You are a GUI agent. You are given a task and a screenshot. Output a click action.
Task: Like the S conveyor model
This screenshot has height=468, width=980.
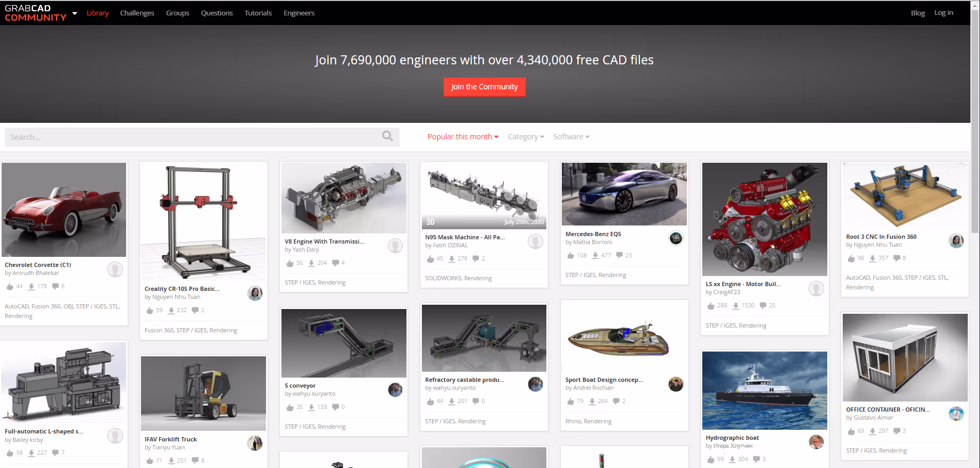coord(290,407)
